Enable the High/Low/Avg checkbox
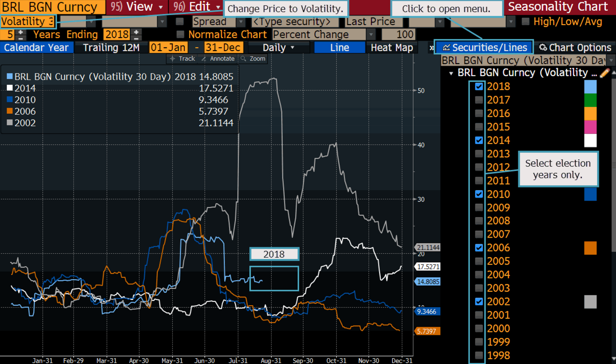The height and width of the screenshot is (364, 616). [525, 22]
